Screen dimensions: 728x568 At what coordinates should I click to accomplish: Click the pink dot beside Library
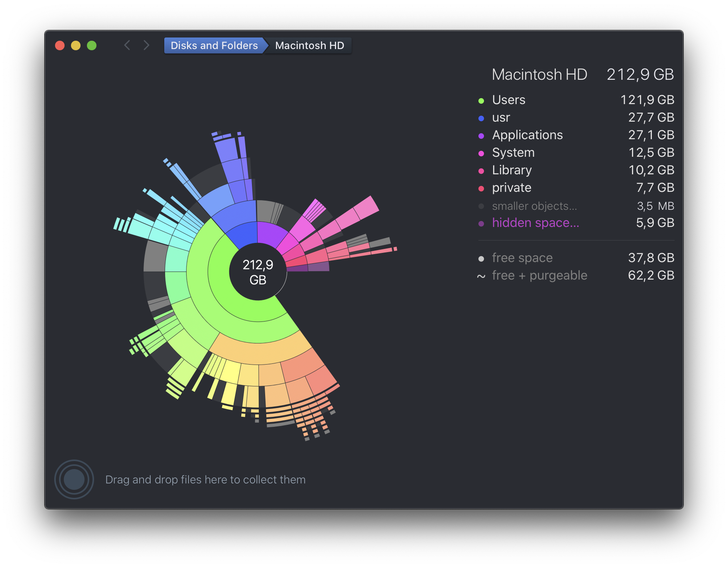pos(481,171)
